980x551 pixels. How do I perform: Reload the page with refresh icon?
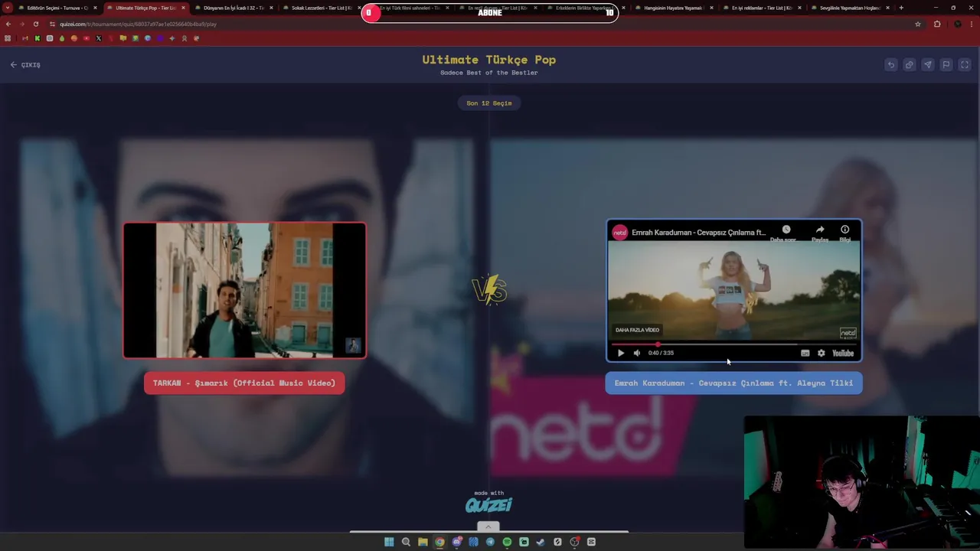35,24
